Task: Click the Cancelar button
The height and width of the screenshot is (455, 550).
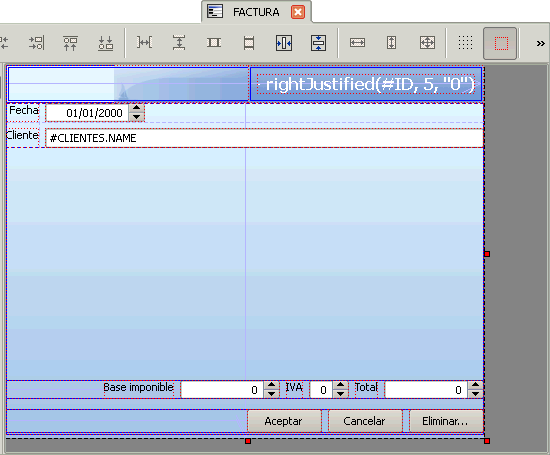Action: [364, 421]
